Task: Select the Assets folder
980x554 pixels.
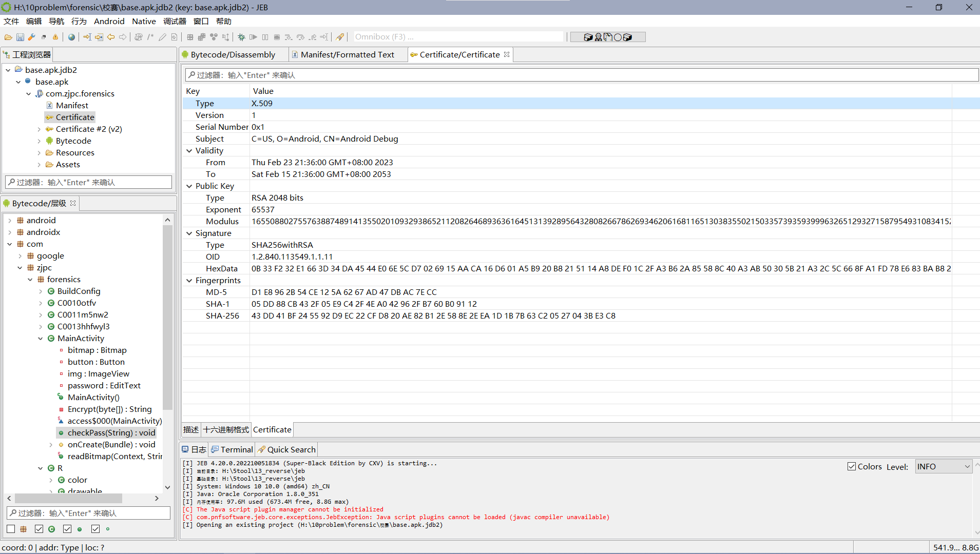Action: [68, 164]
